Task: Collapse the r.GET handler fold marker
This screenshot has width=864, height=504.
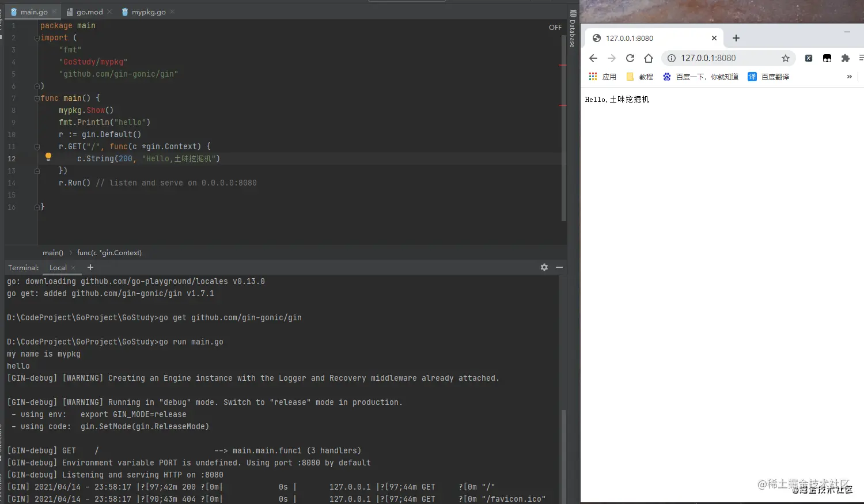Action: tap(37, 147)
